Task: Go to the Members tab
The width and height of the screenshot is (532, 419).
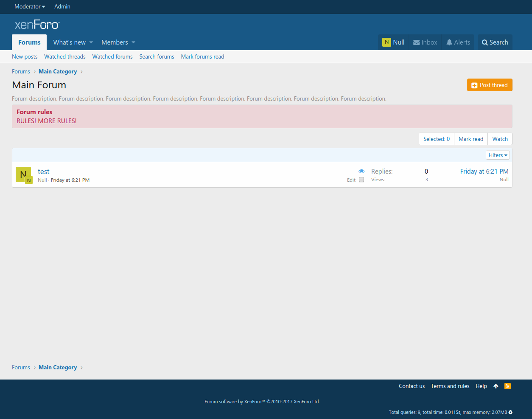Action: tap(115, 42)
